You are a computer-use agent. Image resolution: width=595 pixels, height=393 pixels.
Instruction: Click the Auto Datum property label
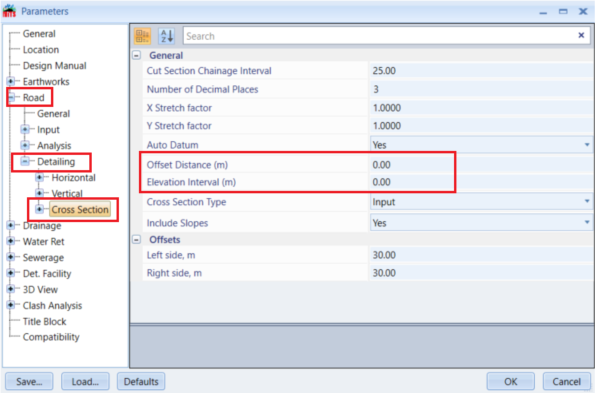pyautogui.click(x=172, y=145)
